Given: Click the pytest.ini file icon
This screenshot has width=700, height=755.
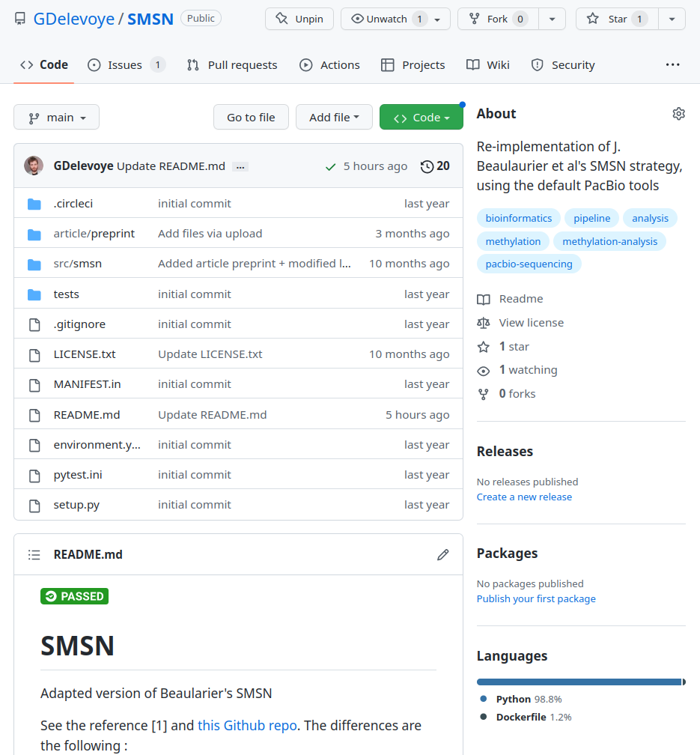Looking at the screenshot, I should 34,476.
